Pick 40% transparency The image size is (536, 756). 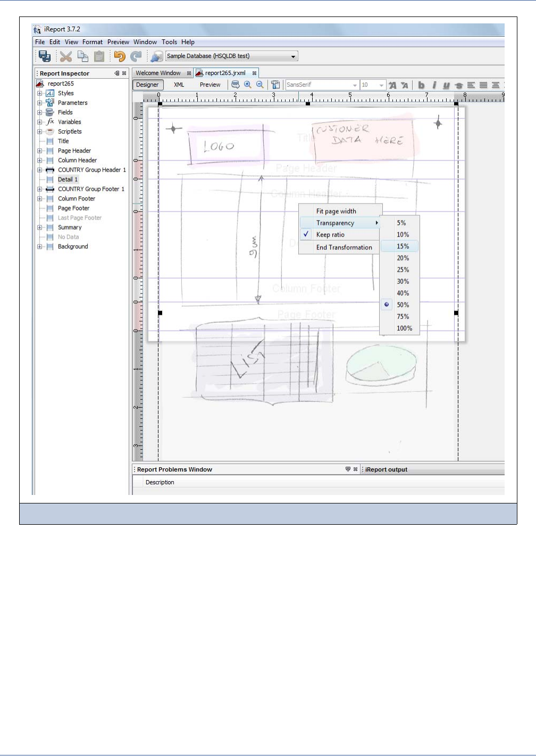coord(400,293)
